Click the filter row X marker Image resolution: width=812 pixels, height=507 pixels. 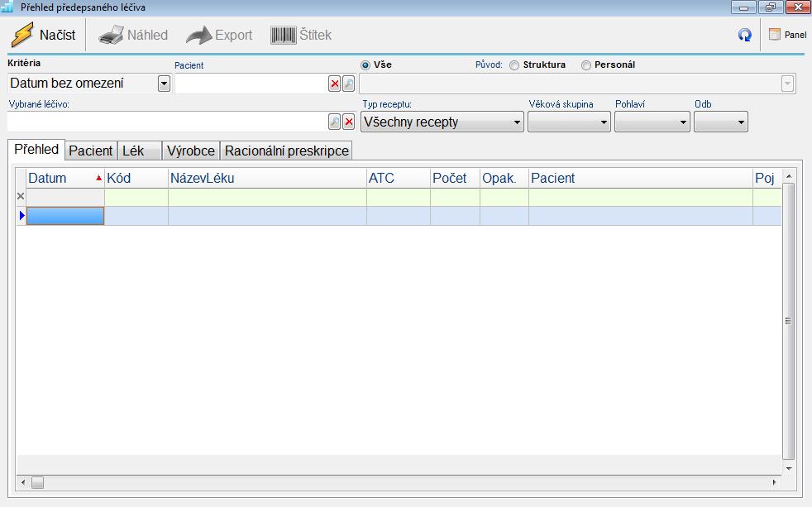coord(21,196)
